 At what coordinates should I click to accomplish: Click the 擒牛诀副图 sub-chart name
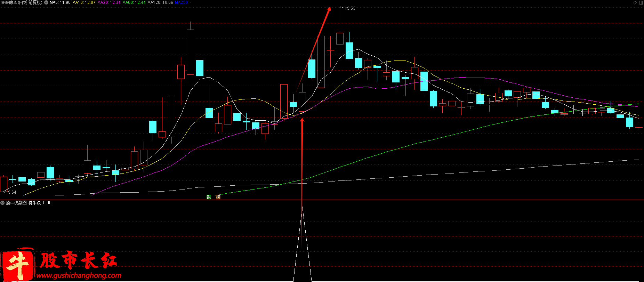click(x=16, y=203)
